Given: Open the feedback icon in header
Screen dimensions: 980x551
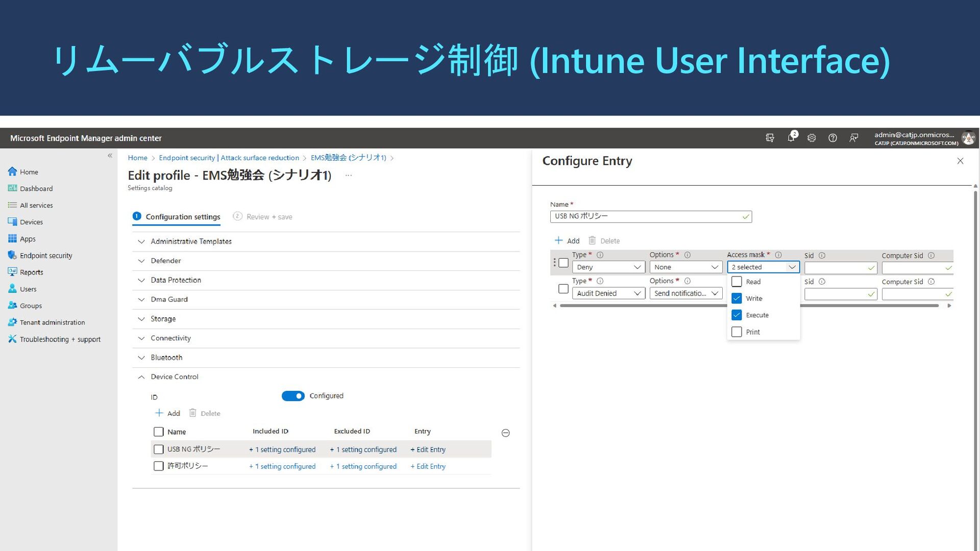Looking at the screenshot, I should 853,138.
